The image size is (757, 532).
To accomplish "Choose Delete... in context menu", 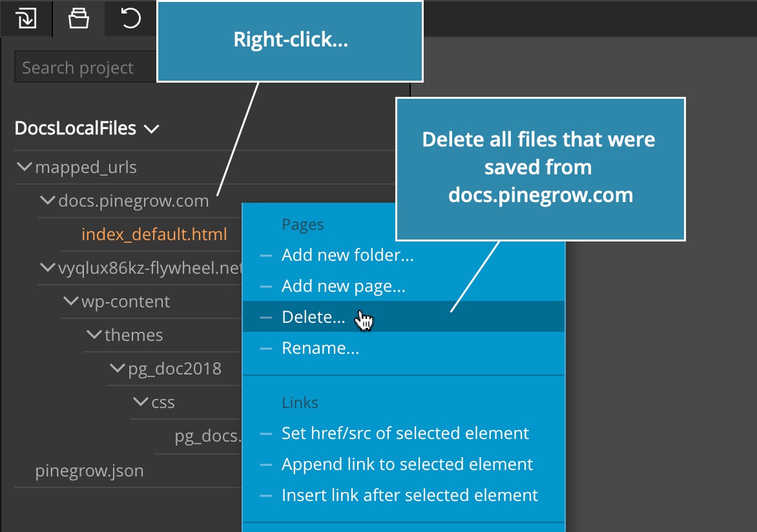I will coord(403,317).
